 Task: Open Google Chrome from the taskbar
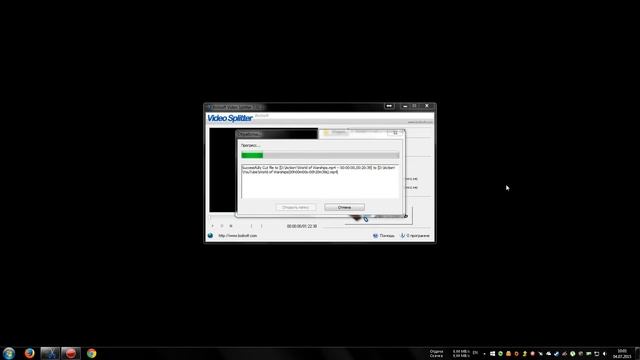pyautogui.click(x=91, y=353)
